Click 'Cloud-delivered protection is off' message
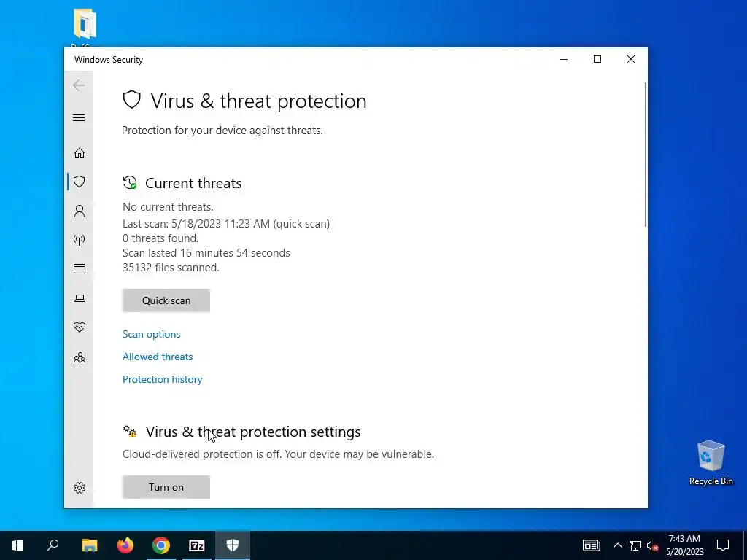Image resolution: width=747 pixels, height=560 pixels. 278,454
